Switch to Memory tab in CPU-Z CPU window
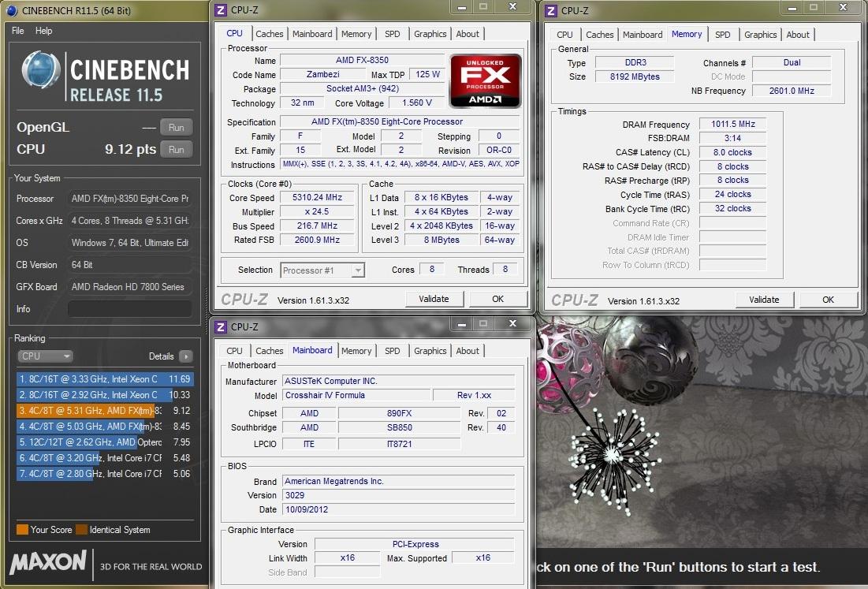The image size is (868, 589). (x=356, y=34)
